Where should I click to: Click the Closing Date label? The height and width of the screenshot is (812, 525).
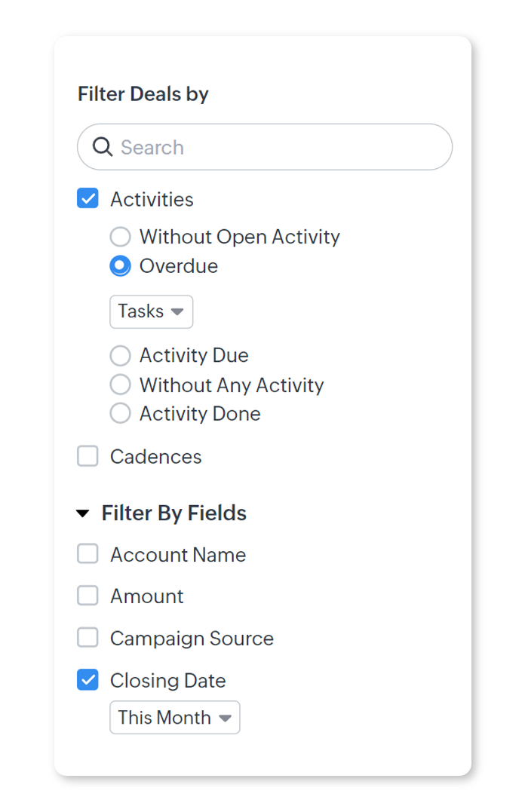[168, 681]
